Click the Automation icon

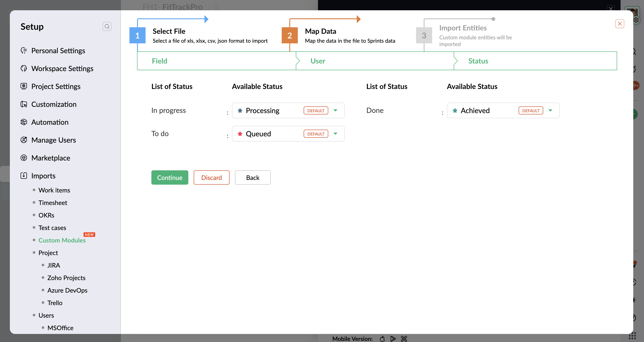[x=24, y=122]
